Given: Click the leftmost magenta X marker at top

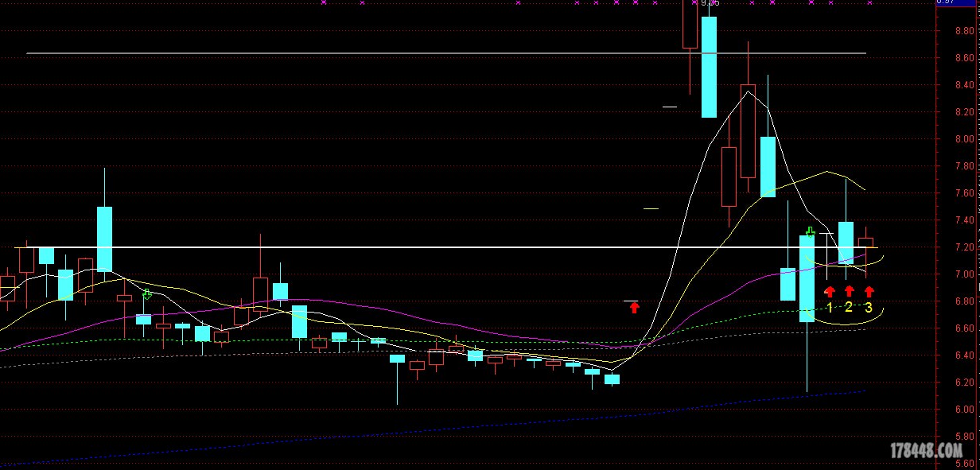Looking at the screenshot, I should coord(323,3).
